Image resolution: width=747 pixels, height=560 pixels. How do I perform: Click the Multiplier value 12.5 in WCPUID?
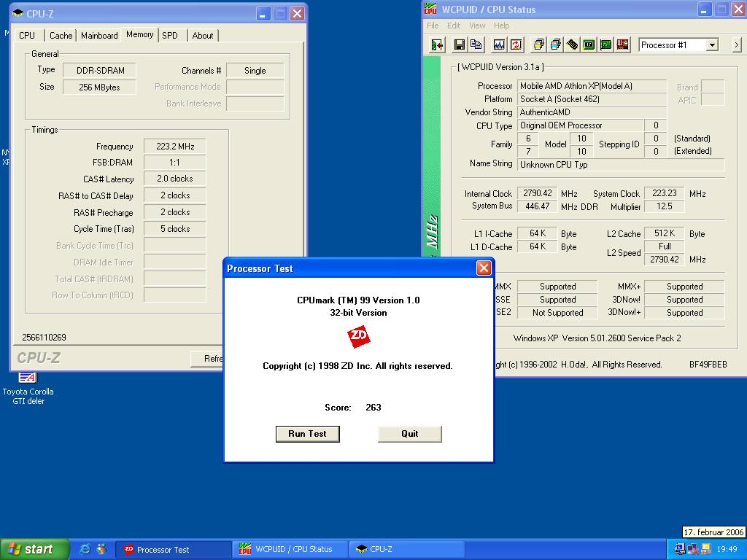coord(664,206)
